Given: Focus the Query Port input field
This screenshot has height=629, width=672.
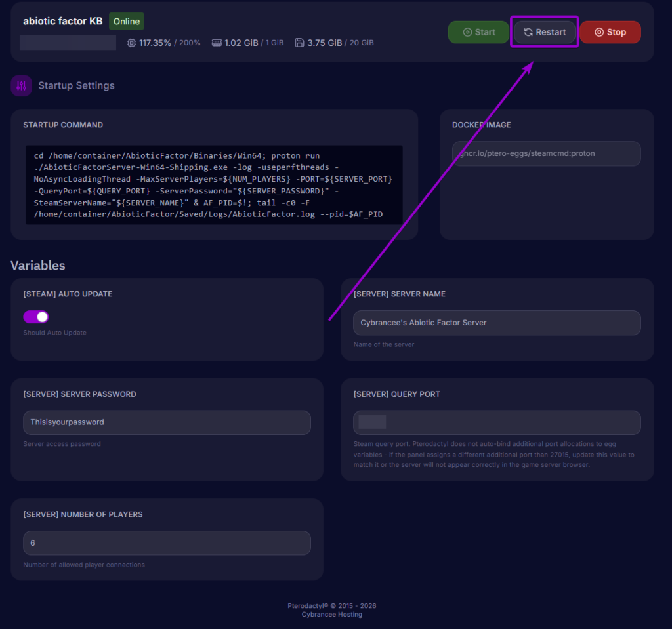Looking at the screenshot, I should (497, 422).
